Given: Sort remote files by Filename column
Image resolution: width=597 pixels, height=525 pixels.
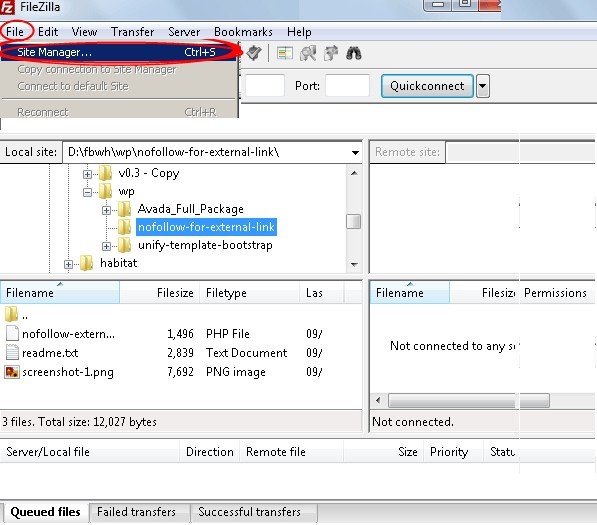Looking at the screenshot, I should click(x=409, y=293).
